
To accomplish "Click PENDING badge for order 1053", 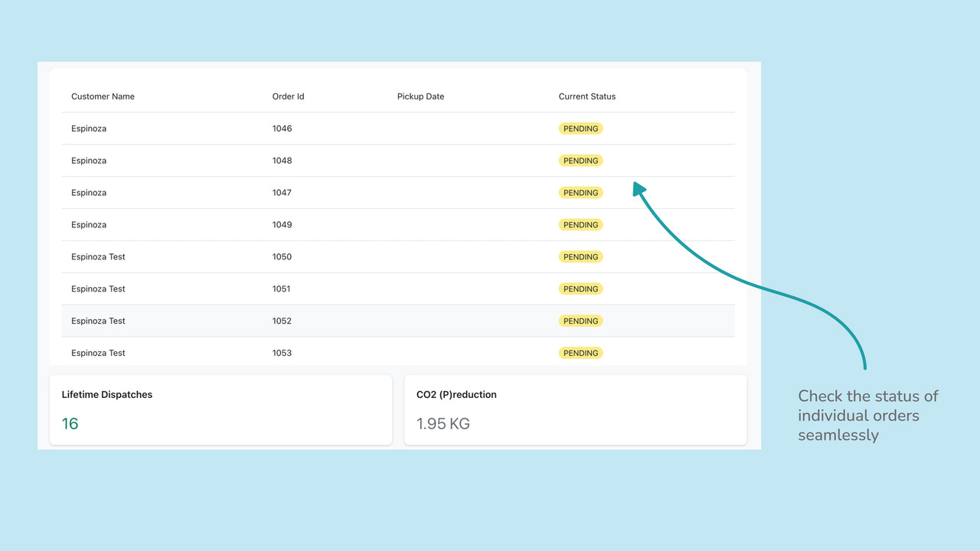I will pos(580,354).
